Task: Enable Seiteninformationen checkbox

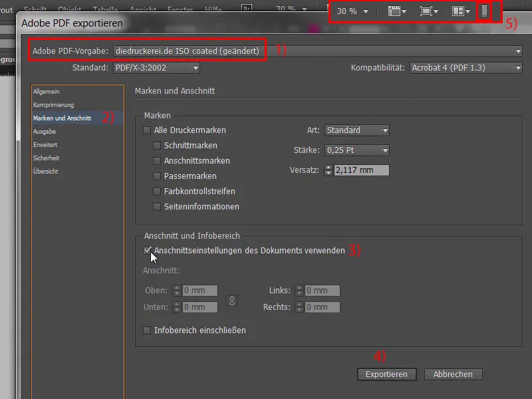Action: coord(157,207)
